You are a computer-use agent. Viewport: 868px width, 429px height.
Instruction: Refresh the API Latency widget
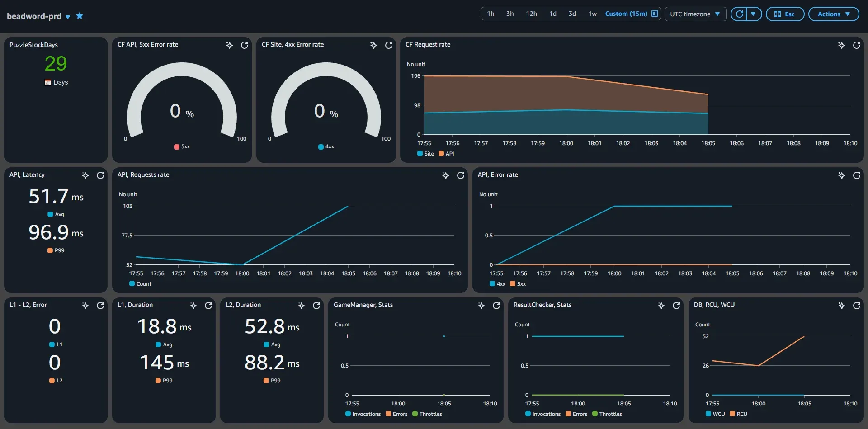[100, 175]
